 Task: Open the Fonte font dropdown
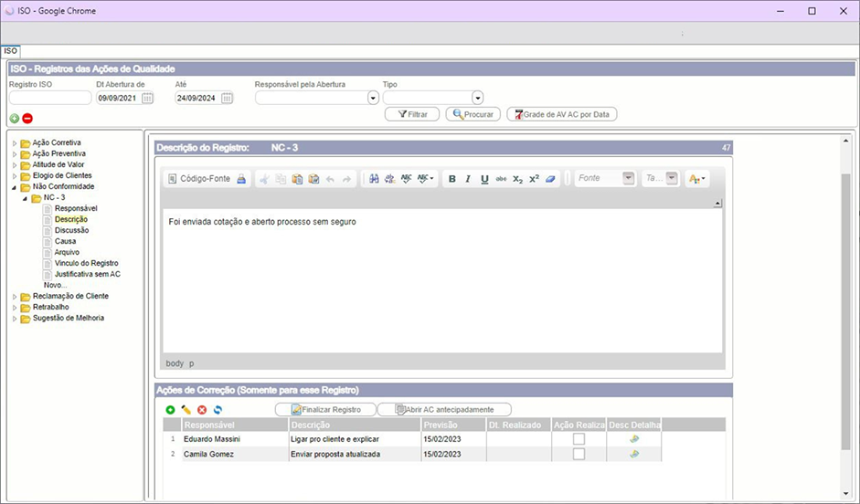pos(629,179)
